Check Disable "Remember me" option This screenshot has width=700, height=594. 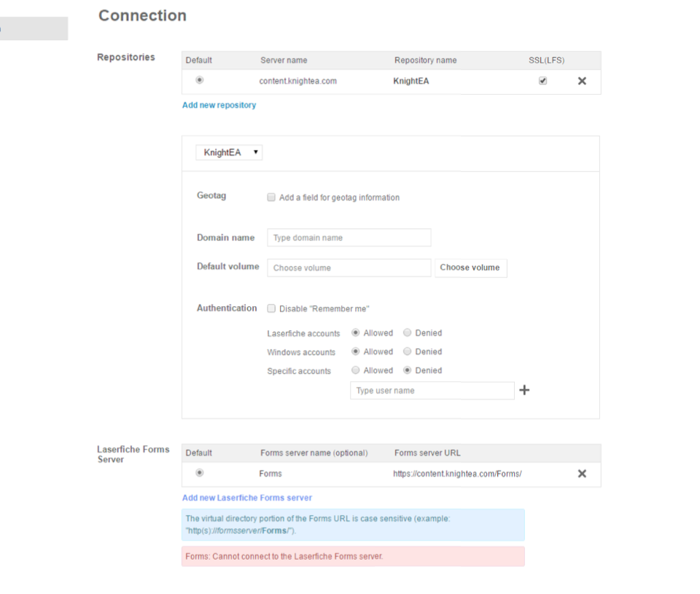pyautogui.click(x=271, y=308)
